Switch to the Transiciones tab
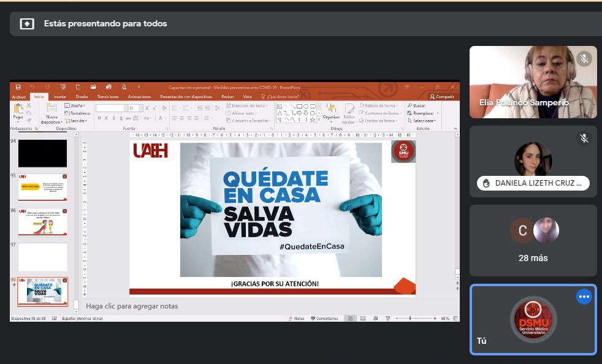The height and width of the screenshot is (364, 602). (x=107, y=97)
